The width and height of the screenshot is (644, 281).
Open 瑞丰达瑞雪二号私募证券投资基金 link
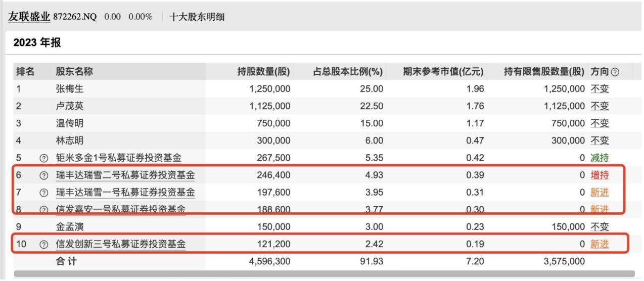pos(125,175)
